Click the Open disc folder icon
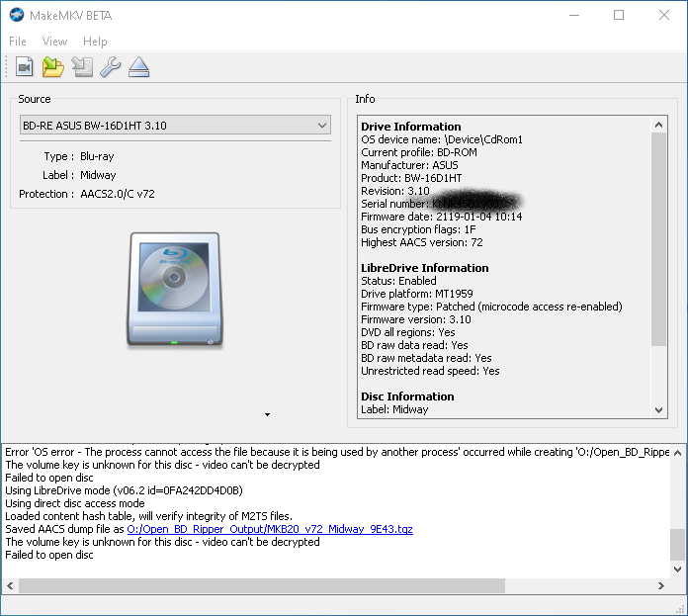Screen dimensions: 688x616 tap(53, 67)
